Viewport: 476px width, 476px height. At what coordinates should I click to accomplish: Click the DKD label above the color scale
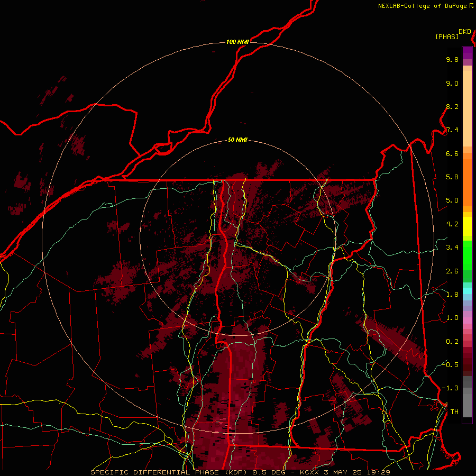465,32
